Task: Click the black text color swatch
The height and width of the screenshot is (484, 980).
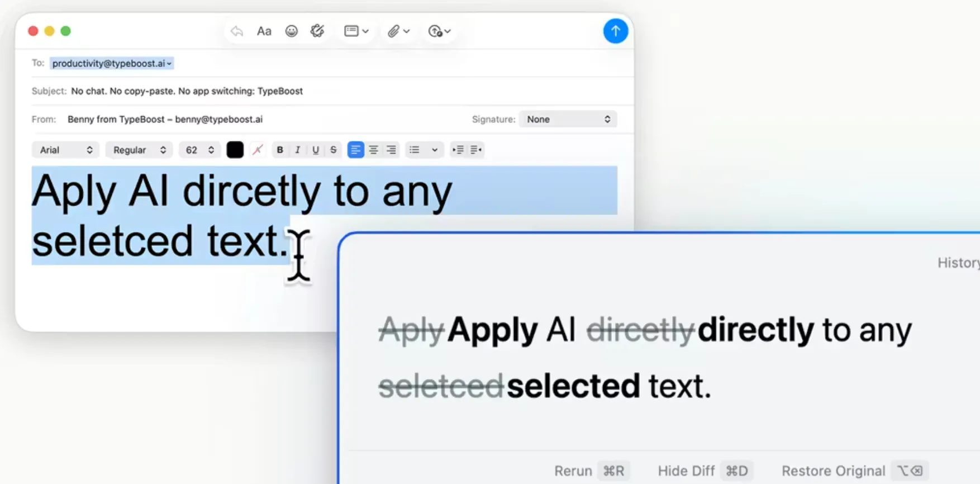Action: pyautogui.click(x=235, y=150)
